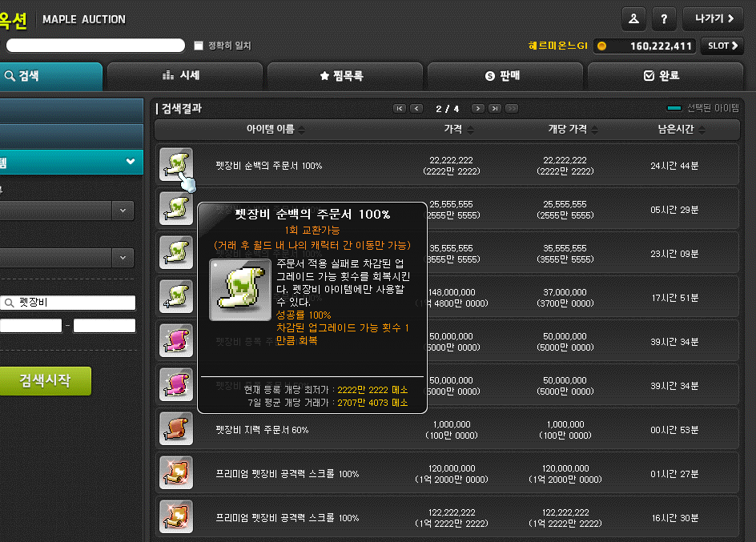Toggle the 정확히 일치 checkbox
This screenshot has height=542, width=756.
click(x=198, y=46)
